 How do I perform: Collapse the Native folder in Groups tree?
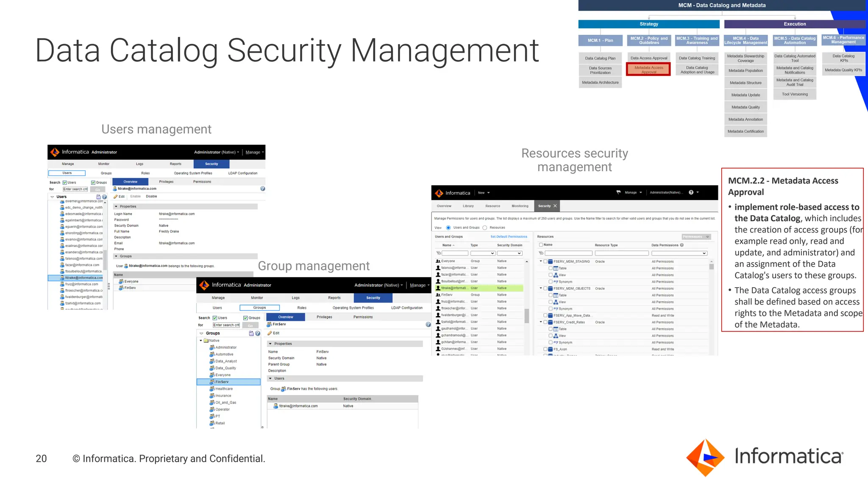[201, 341]
